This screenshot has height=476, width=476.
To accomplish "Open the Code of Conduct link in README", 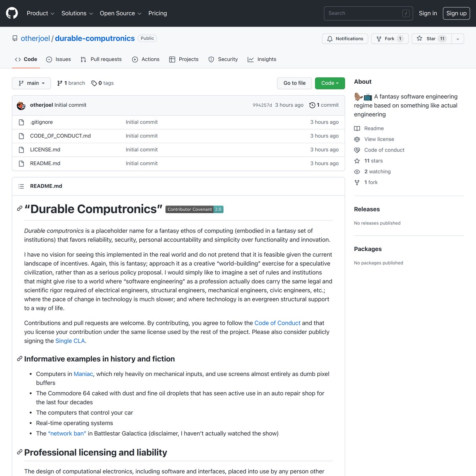I will point(277,323).
